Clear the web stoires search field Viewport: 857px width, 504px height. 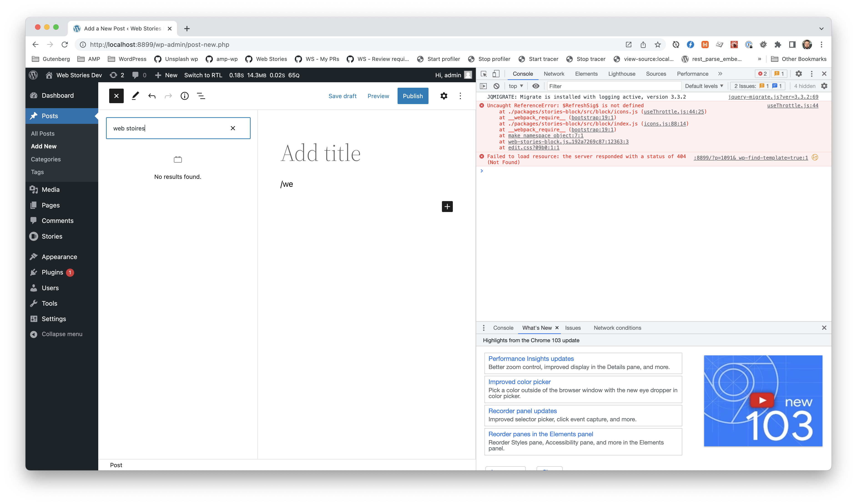coord(233,128)
